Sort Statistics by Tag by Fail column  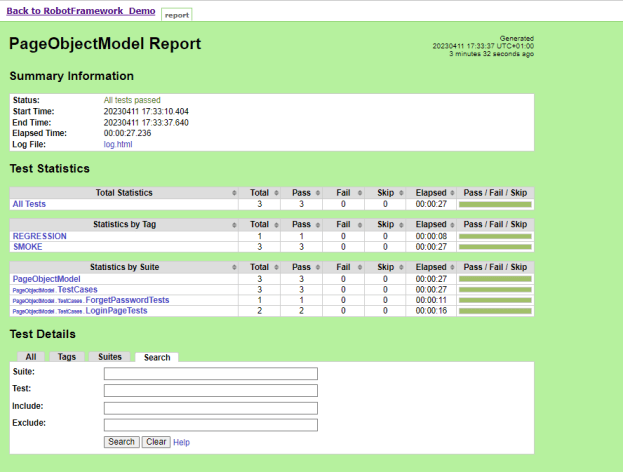(x=343, y=225)
